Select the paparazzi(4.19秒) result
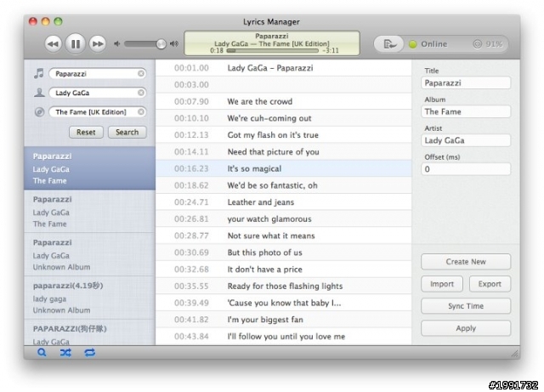544x392 pixels. 89,298
